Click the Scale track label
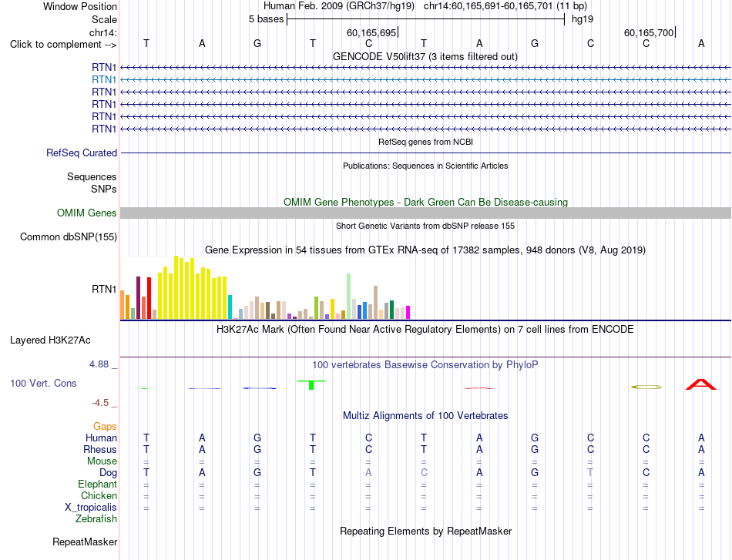 pyautogui.click(x=104, y=19)
